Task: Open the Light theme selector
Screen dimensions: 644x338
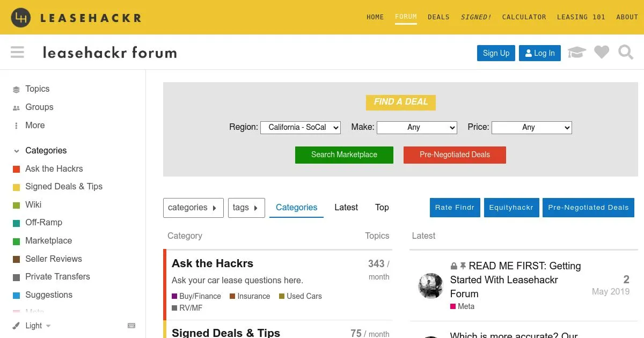Action: pyautogui.click(x=32, y=326)
